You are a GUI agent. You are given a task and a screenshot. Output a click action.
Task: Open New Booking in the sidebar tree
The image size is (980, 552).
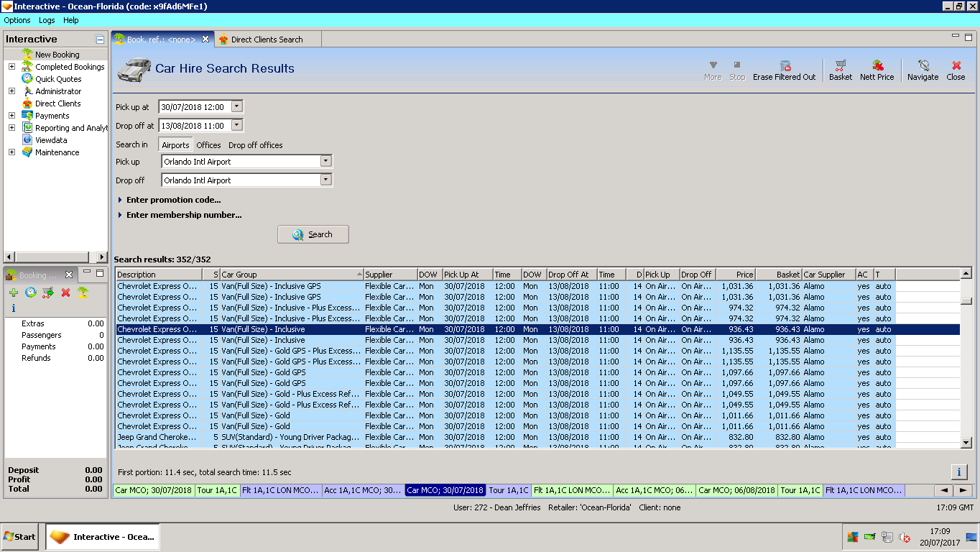(57, 55)
